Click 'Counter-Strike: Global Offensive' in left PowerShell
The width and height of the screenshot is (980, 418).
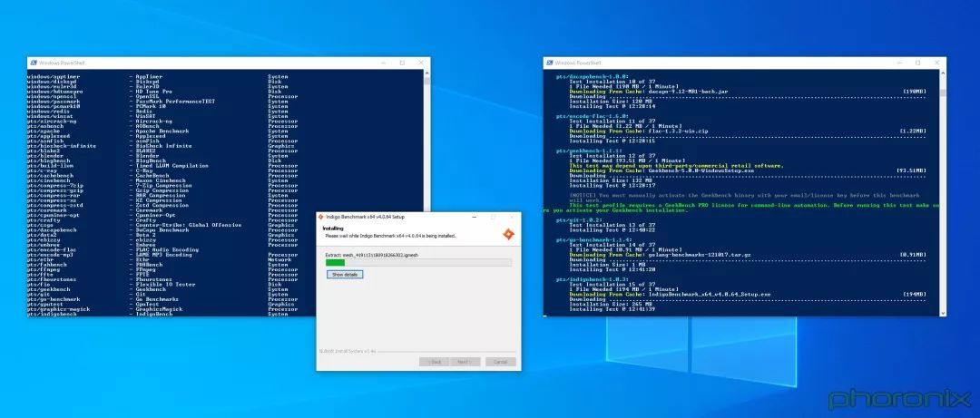(x=189, y=225)
